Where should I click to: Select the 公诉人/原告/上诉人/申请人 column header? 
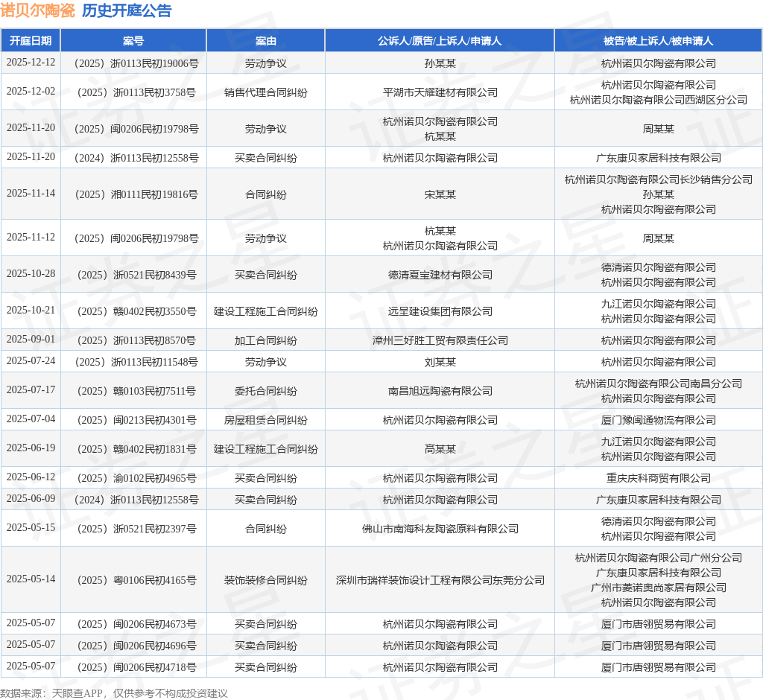click(x=440, y=41)
